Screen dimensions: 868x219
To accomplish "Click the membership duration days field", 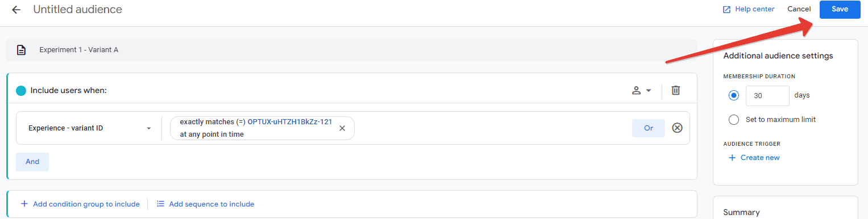I will coord(767,96).
